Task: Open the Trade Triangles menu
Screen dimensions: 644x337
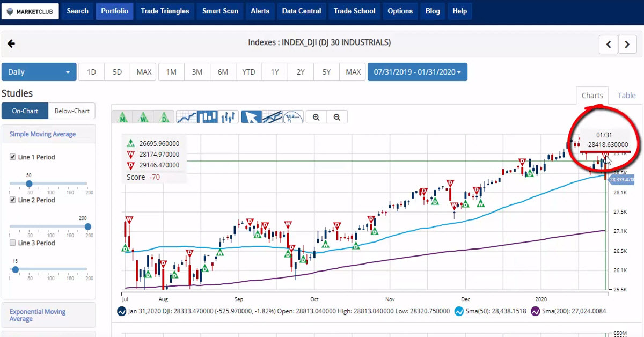Action: pyautogui.click(x=165, y=10)
